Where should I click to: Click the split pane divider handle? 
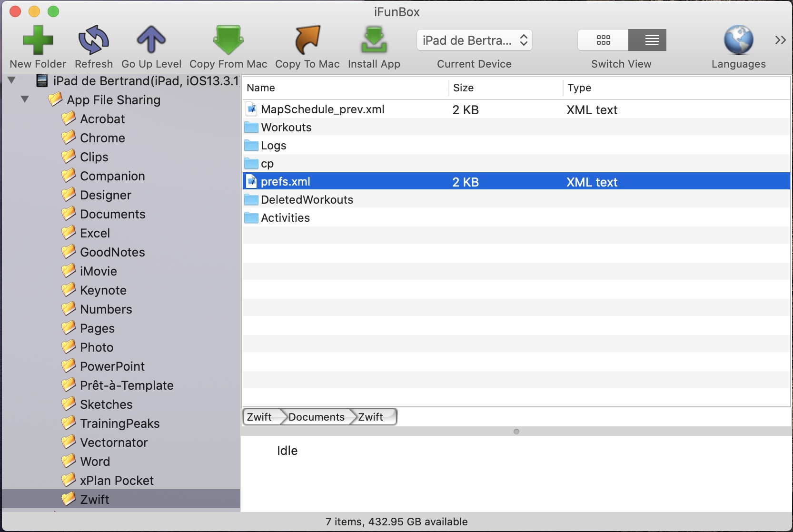(x=516, y=432)
